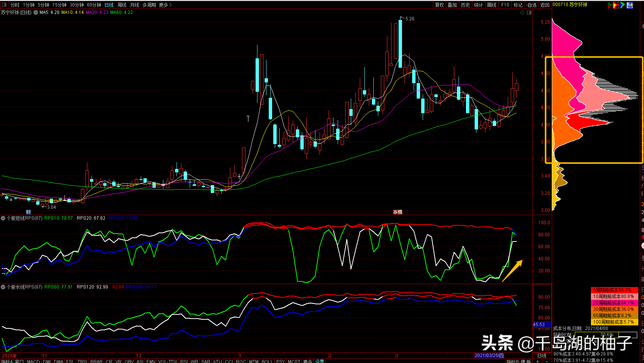The width and height of the screenshot is (644, 363).
Task: Click the diamond marker icon above chart
Action: point(522,13)
